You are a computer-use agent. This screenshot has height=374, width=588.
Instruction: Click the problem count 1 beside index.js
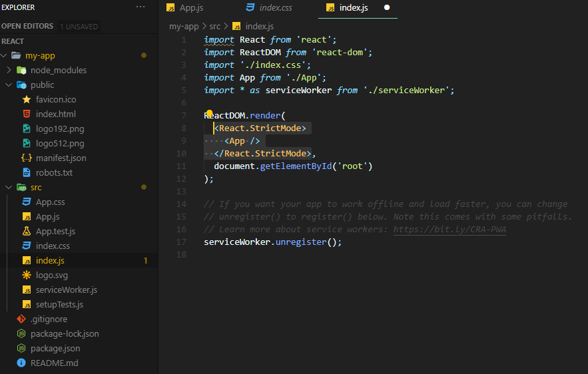pyautogui.click(x=145, y=260)
